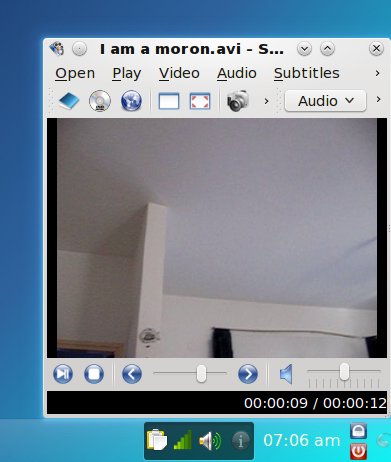The width and height of the screenshot is (391, 462).
Task: Stop the video playback
Action: 94,374
